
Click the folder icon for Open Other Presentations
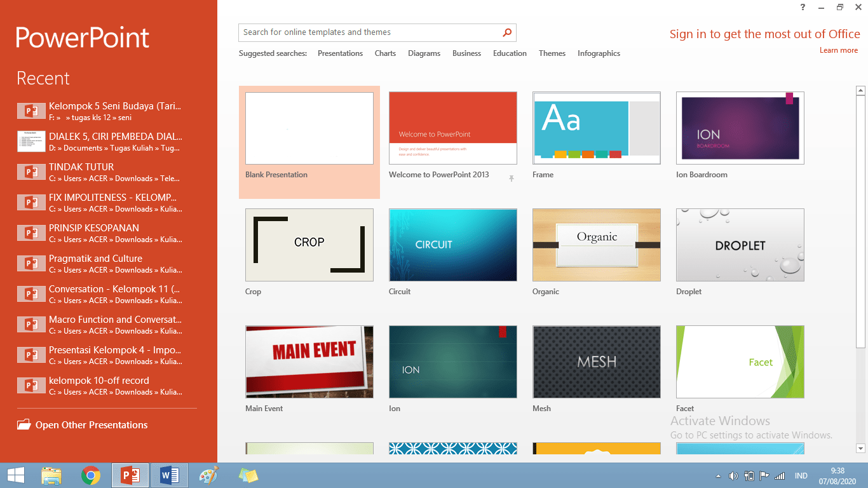click(x=24, y=425)
